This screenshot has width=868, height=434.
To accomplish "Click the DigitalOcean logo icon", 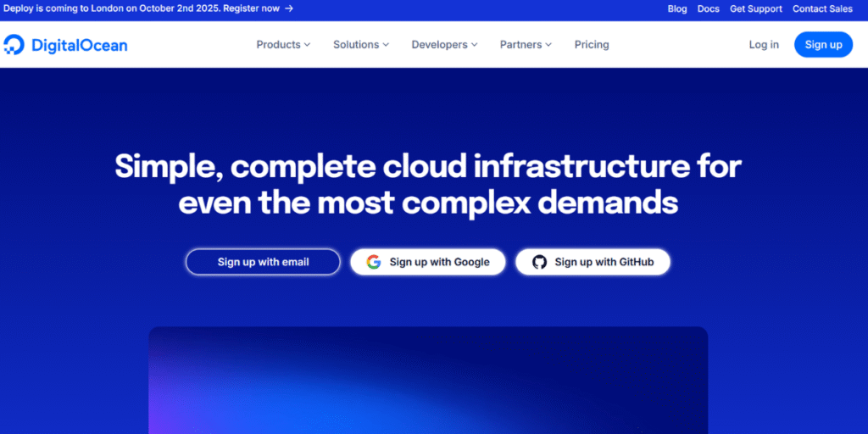I will [x=14, y=45].
